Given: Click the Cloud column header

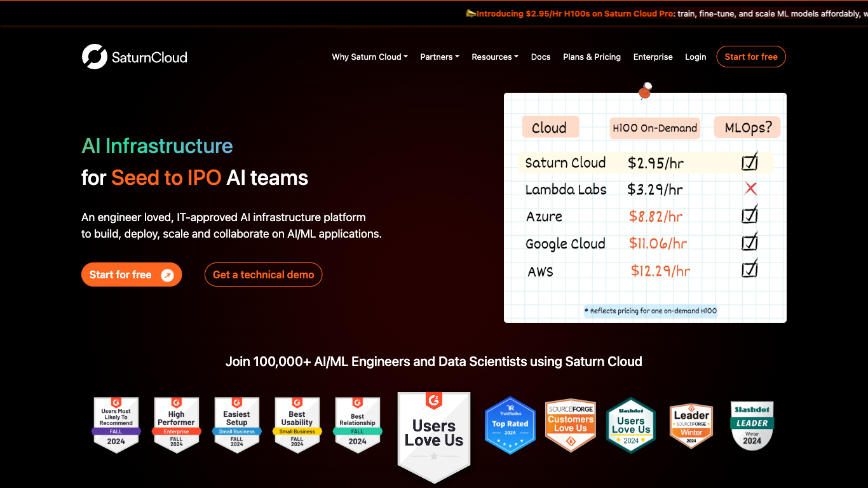Looking at the screenshot, I should [x=550, y=127].
